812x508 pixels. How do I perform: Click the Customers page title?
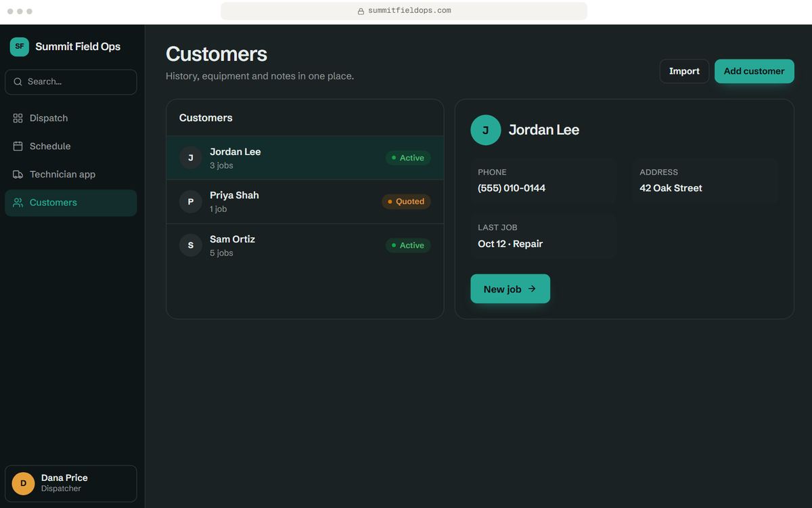[217, 54]
